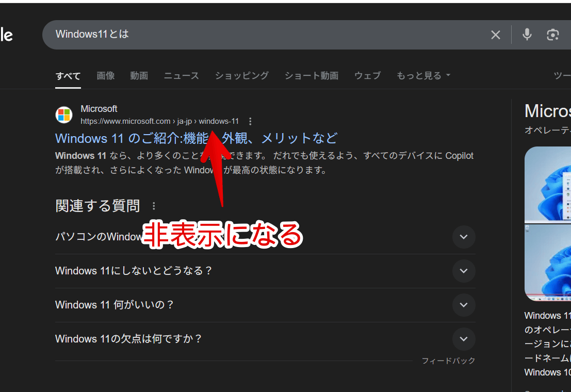Open the ショッピング tab
571x392 pixels.
242,76
